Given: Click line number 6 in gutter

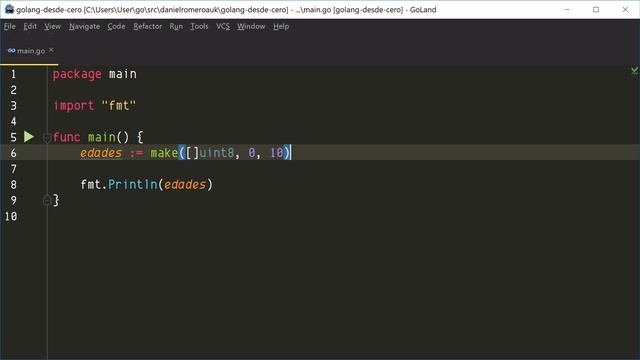Looking at the screenshot, I should 13,153.
